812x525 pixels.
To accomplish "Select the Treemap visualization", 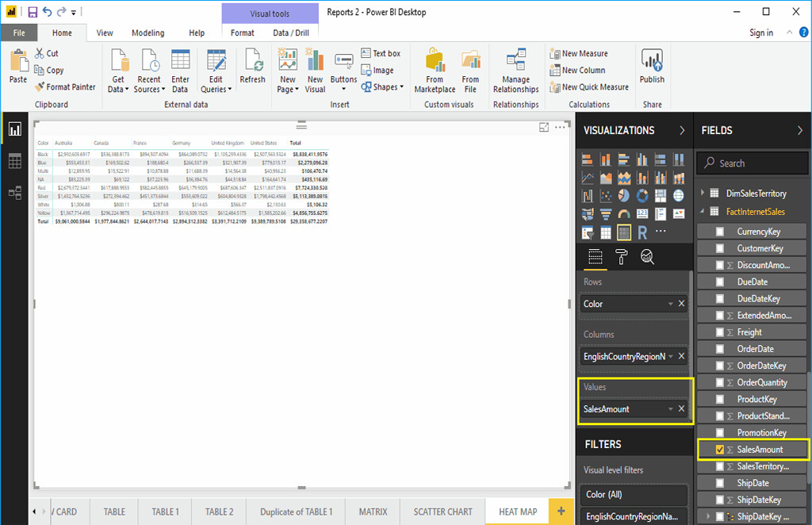I will pyautogui.click(x=660, y=196).
